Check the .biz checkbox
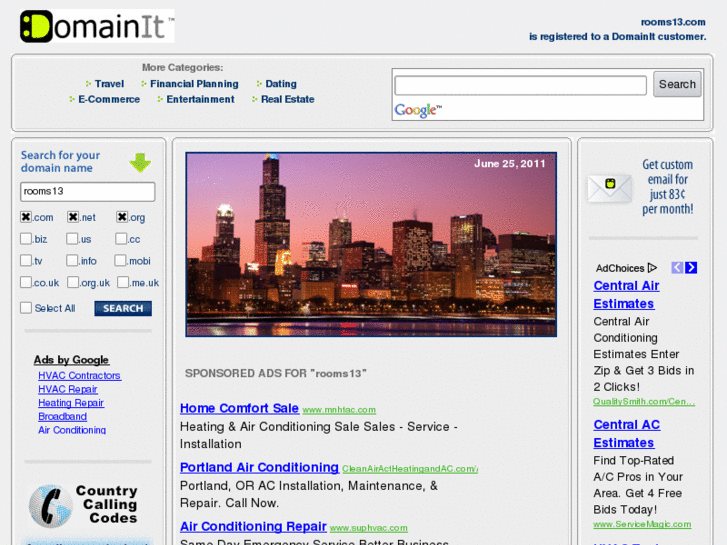The width and height of the screenshot is (727, 545). click(x=26, y=238)
